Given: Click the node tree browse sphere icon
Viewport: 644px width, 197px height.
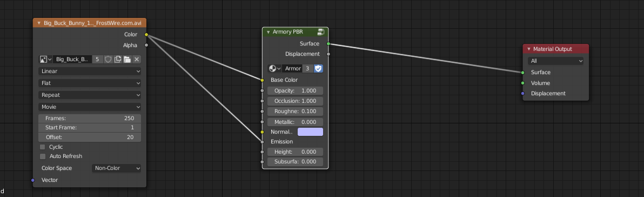Looking at the screenshot, I should [274, 68].
